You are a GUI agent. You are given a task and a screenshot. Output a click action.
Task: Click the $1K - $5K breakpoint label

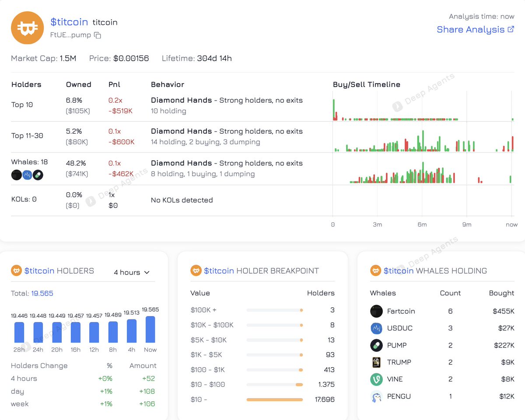click(206, 355)
